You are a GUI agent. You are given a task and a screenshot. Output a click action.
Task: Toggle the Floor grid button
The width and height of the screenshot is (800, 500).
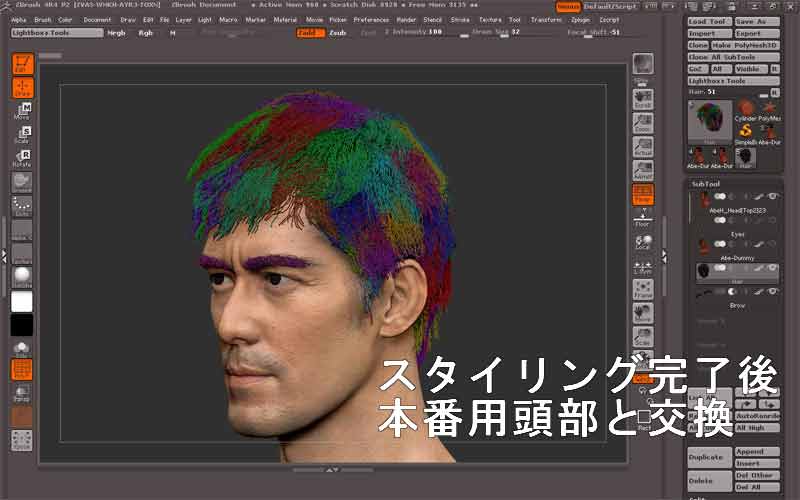643,218
